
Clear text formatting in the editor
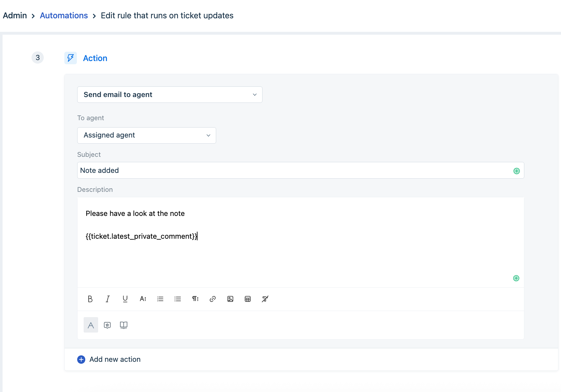[x=265, y=299]
